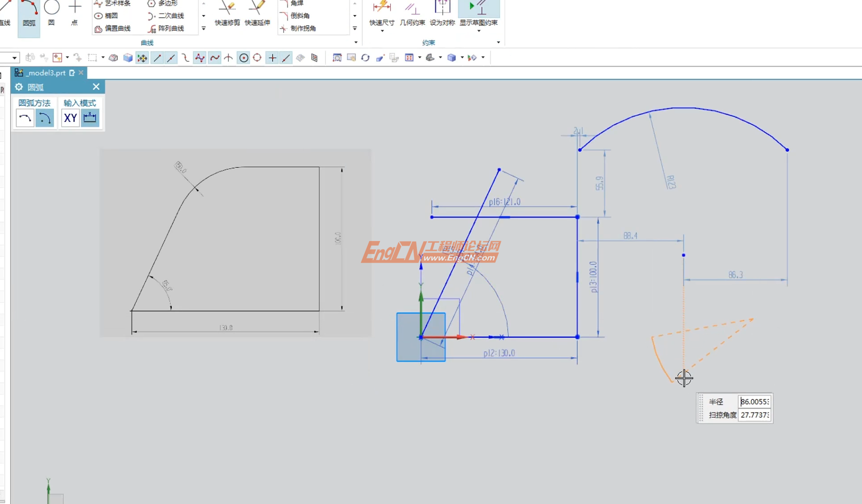Select the 点 (Point) sketch tool
Image resolution: width=862 pixels, height=504 pixels.
(x=75, y=13)
